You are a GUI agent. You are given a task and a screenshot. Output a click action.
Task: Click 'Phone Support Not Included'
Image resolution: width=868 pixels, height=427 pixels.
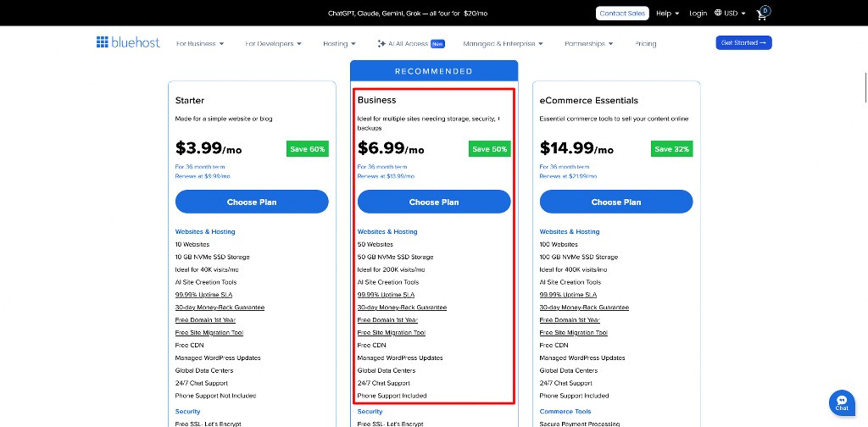(215, 396)
